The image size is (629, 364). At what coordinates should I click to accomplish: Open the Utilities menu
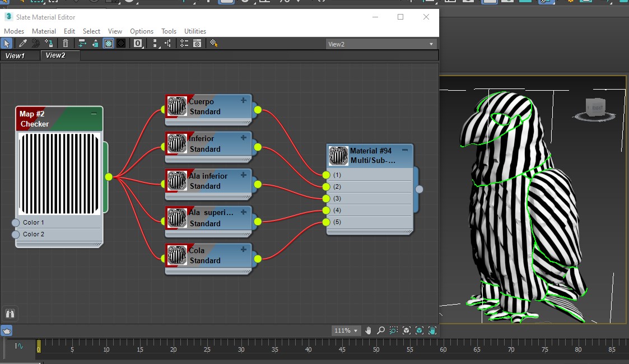pos(195,31)
